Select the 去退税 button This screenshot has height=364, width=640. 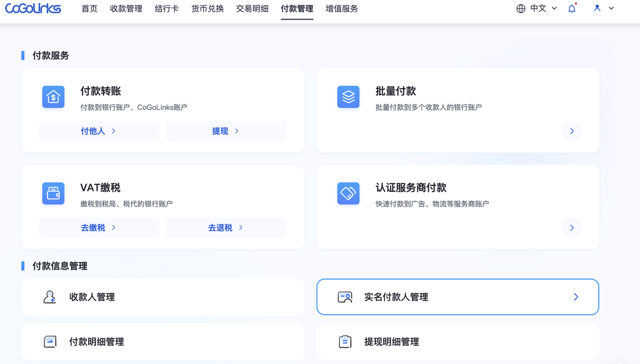click(226, 227)
